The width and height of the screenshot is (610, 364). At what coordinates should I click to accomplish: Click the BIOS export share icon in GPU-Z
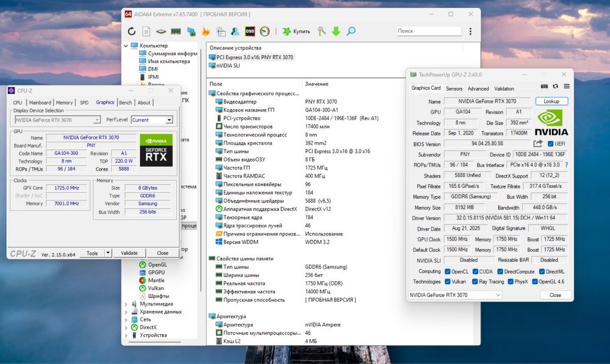(x=538, y=143)
